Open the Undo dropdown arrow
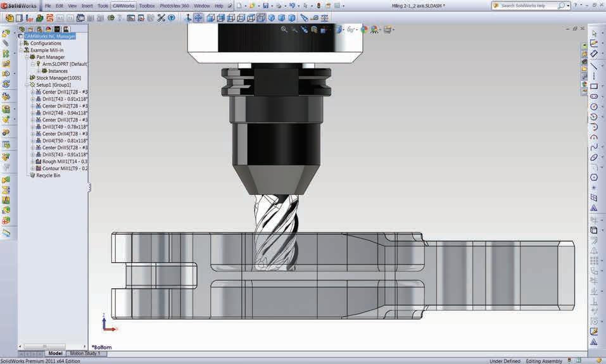606x364 pixels. (298, 6)
